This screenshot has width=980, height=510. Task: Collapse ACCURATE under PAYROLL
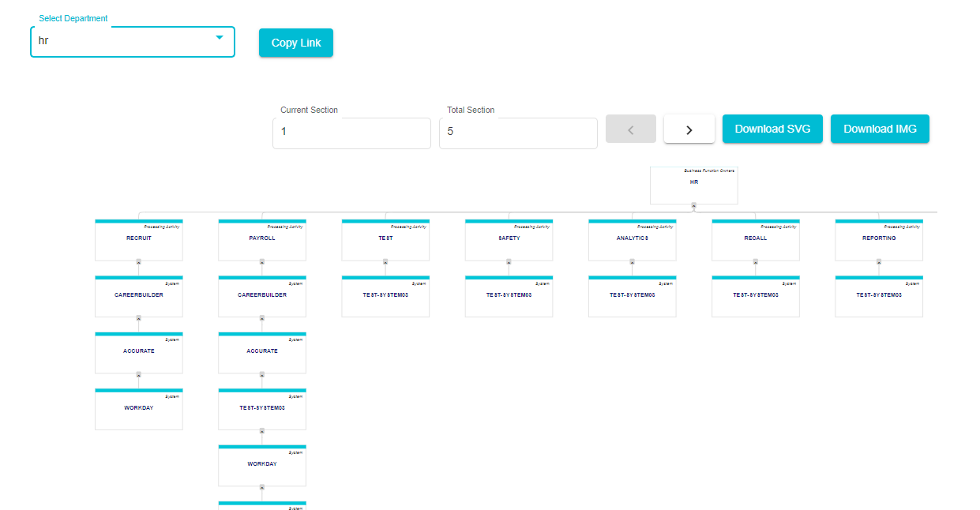[262, 374]
